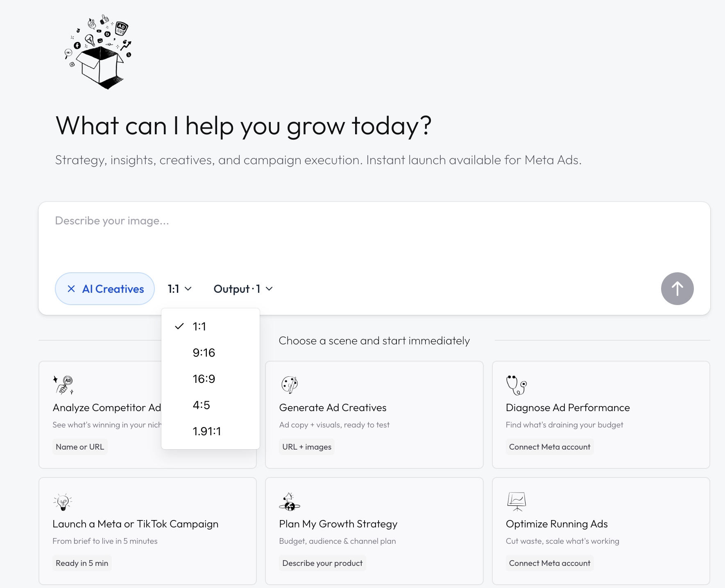The image size is (725, 588).
Task: Click the Diagnose Ad Performance stethoscope icon
Action: point(517,385)
